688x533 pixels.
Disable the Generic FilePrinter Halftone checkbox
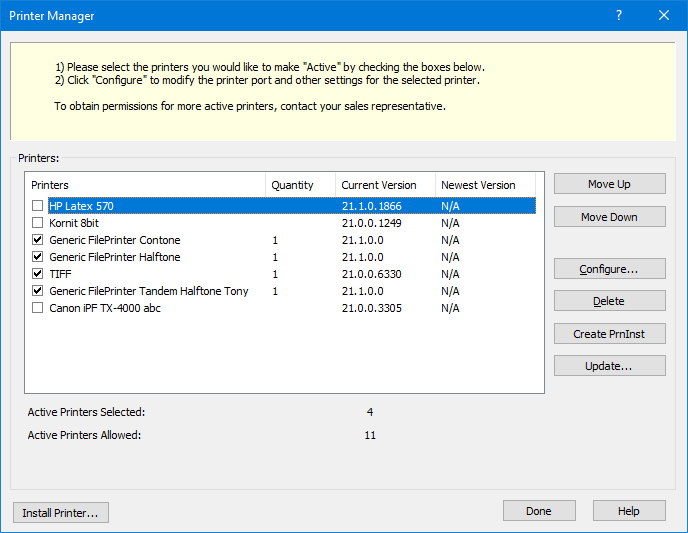coord(38,257)
